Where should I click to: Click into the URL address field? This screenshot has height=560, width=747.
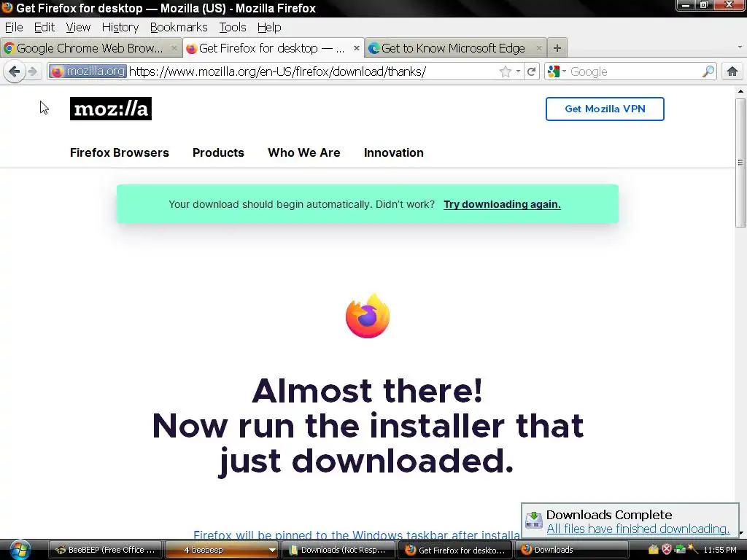[312, 71]
